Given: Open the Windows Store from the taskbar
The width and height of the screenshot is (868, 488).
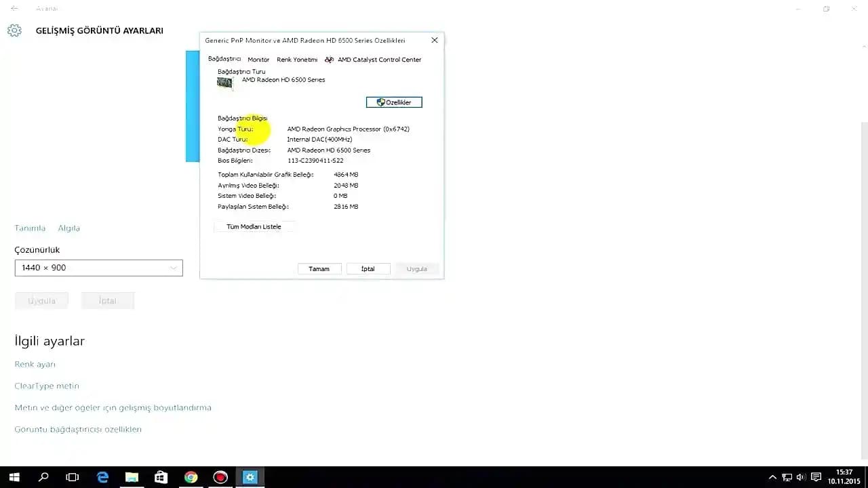Looking at the screenshot, I should [x=161, y=476].
